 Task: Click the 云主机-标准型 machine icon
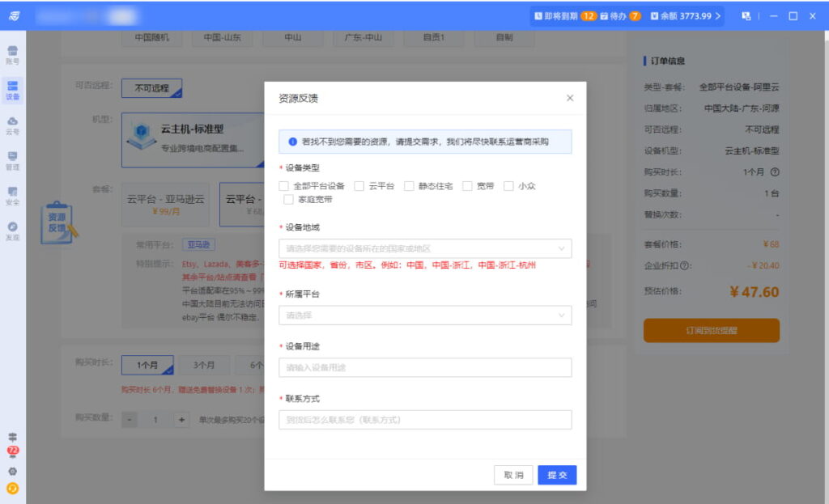(x=142, y=137)
